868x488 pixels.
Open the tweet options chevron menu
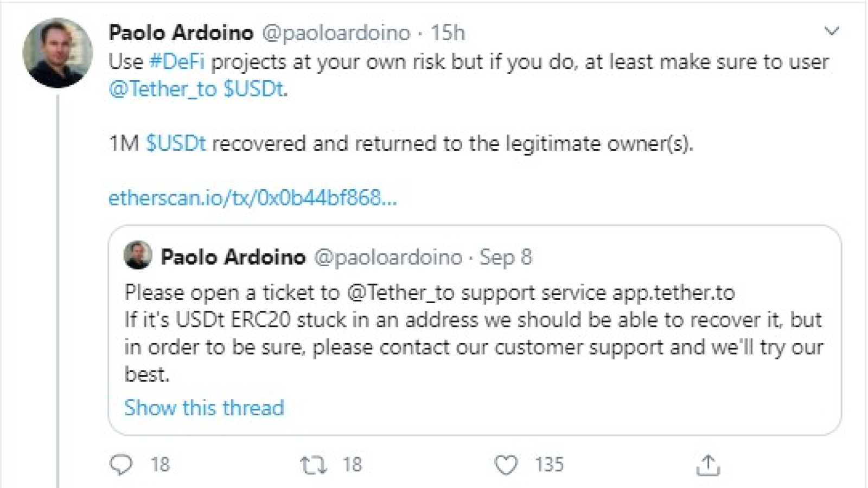tap(832, 31)
